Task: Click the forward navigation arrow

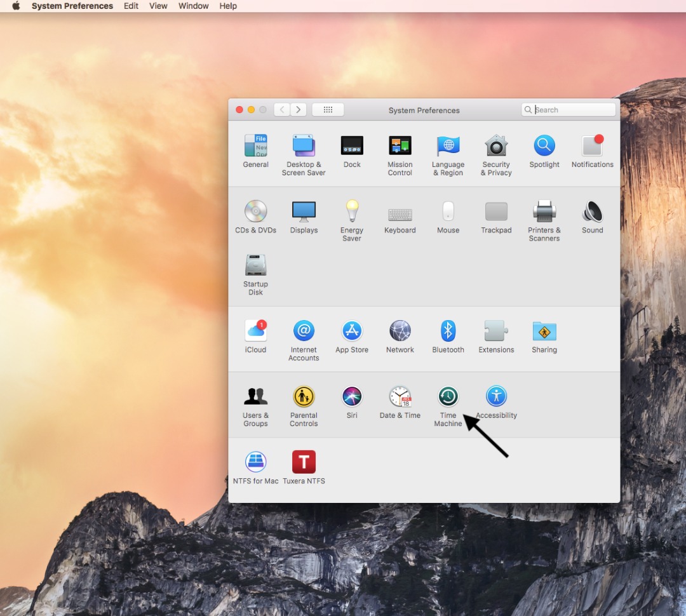Action: [x=298, y=110]
